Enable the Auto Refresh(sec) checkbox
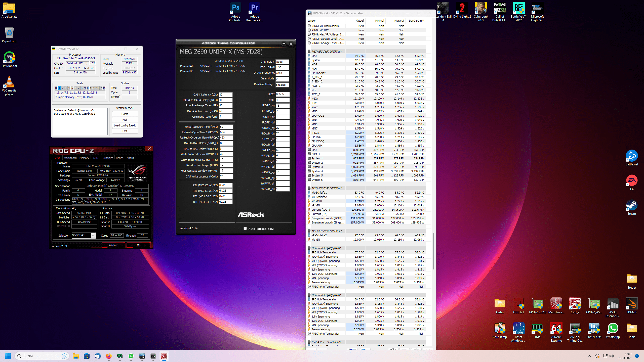644x362 pixels. [245, 229]
